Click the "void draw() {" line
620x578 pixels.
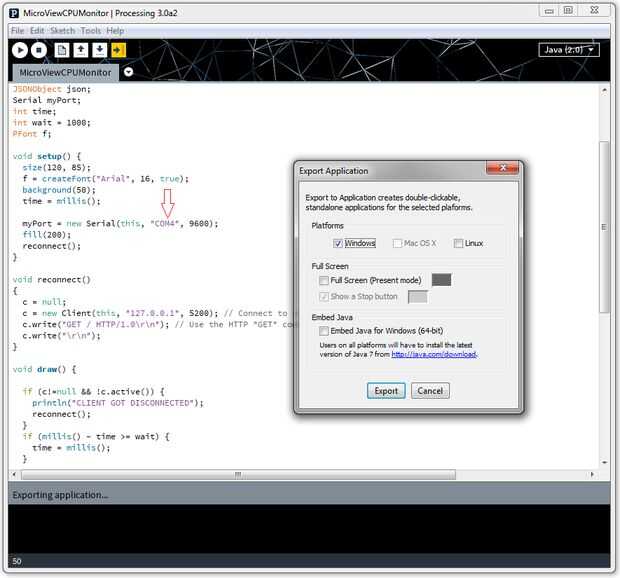click(44, 370)
